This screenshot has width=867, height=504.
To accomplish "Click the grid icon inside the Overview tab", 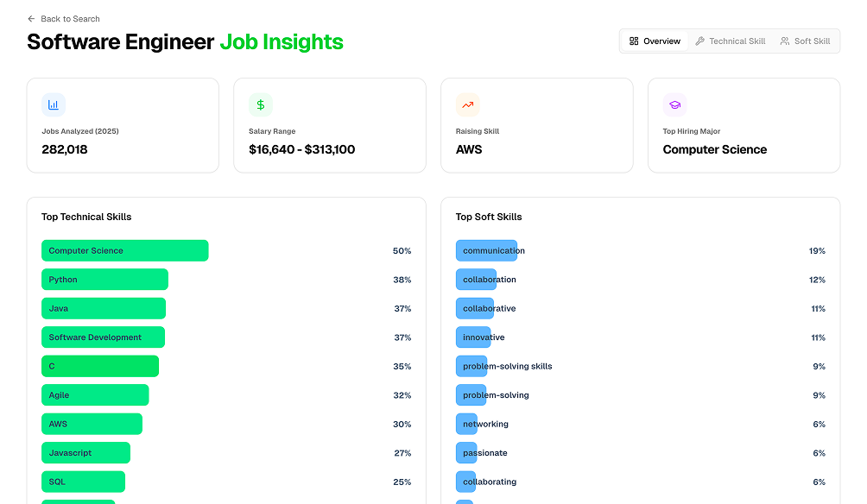I will [x=633, y=41].
